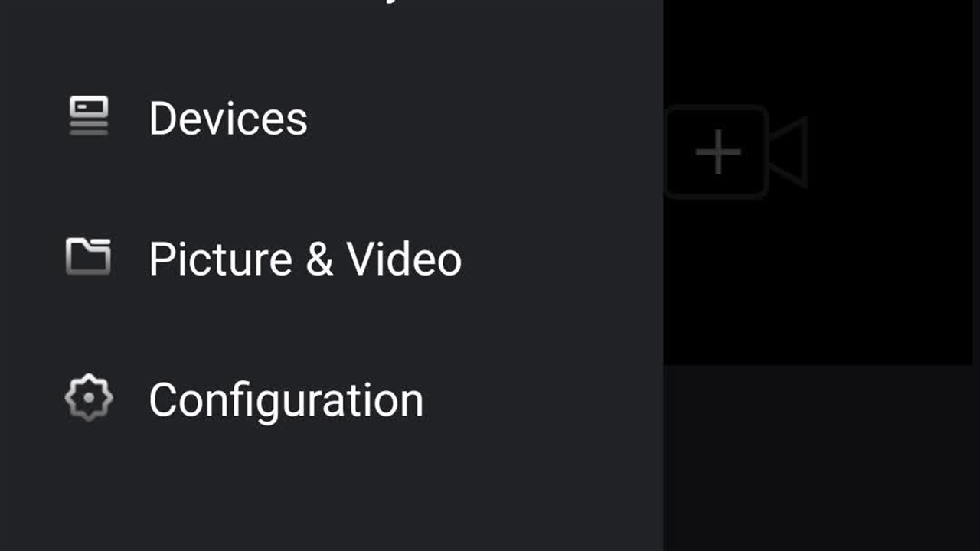The width and height of the screenshot is (980, 551).
Task: Tap the plus sign in add-camera icon
Action: point(717,152)
